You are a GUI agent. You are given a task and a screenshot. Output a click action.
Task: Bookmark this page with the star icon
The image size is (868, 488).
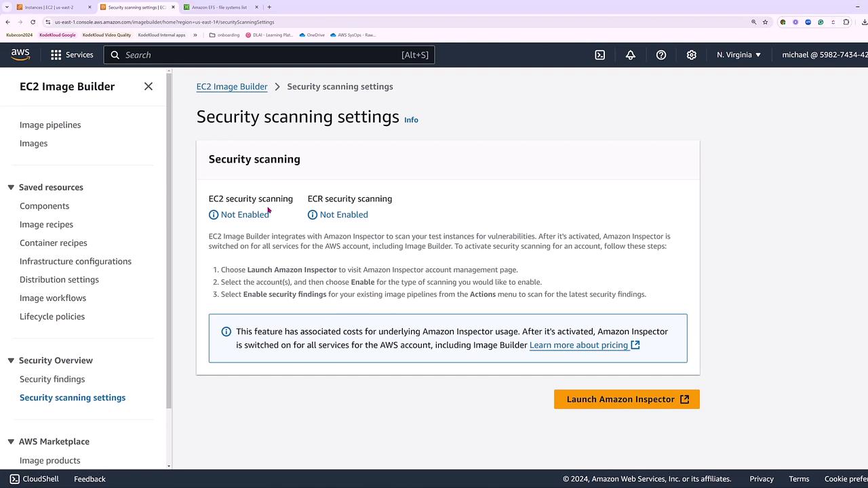[766, 22]
